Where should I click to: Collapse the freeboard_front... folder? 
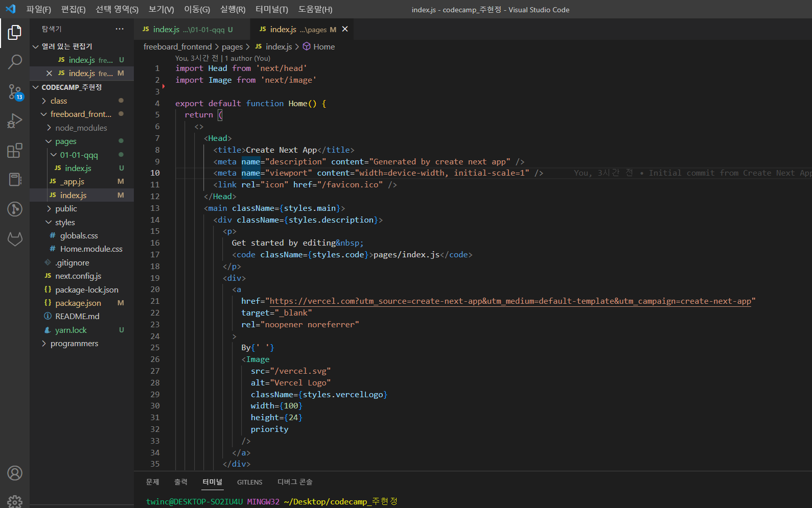pyautogui.click(x=44, y=114)
